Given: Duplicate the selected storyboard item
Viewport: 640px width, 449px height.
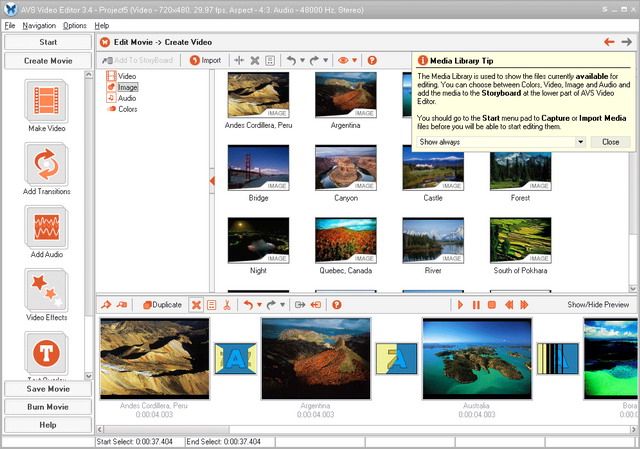Looking at the screenshot, I should (x=162, y=305).
